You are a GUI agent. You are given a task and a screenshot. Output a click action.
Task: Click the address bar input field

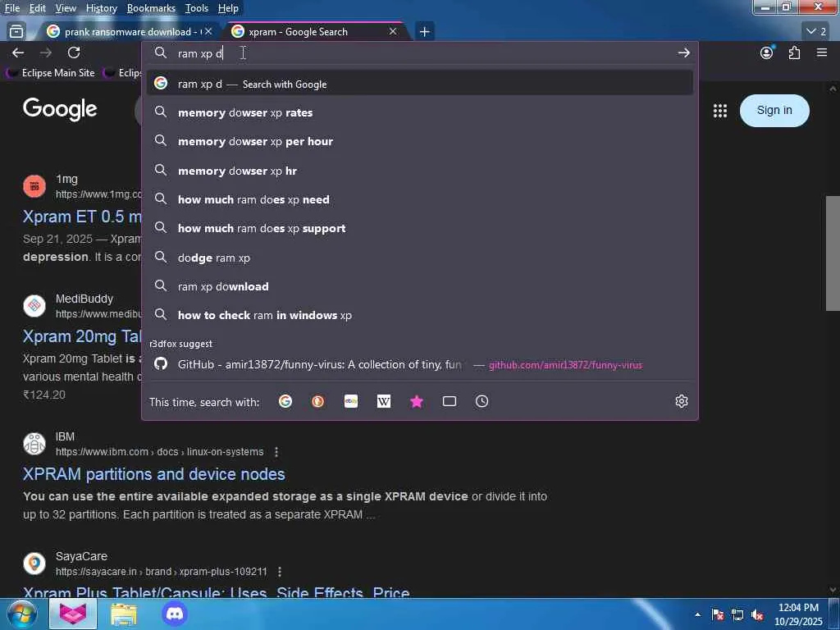[419, 53]
